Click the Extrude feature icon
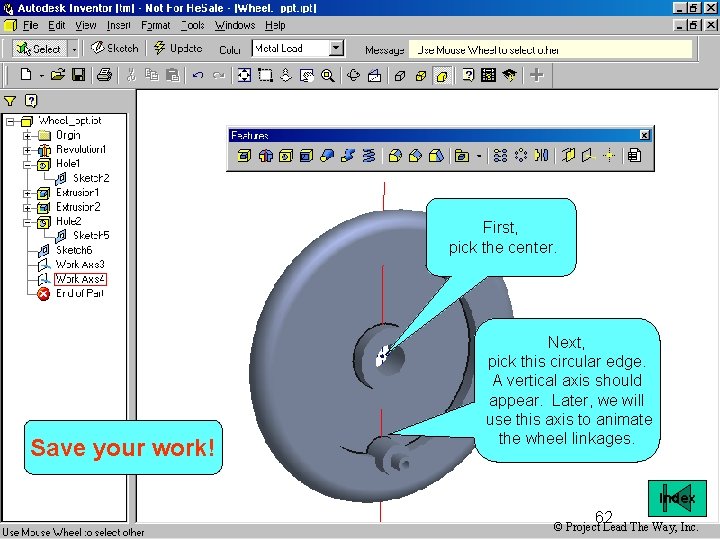This screenshot has height=540, width=720. 244,156
